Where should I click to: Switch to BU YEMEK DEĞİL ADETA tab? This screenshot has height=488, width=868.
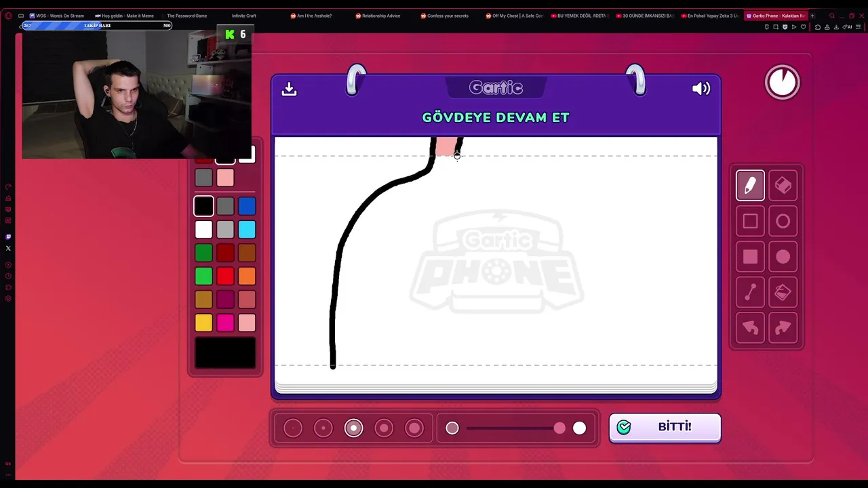[x=580, y=16]
